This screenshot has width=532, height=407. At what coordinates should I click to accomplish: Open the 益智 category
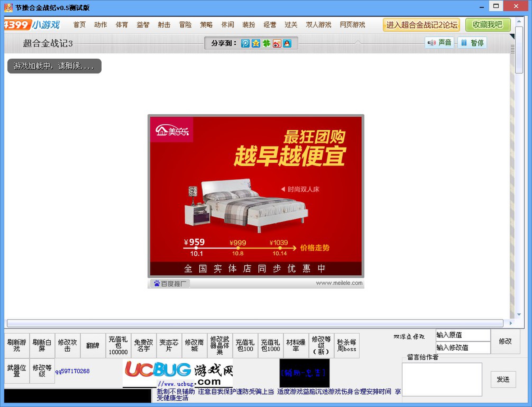pyautogui.click(x=143, y=25)
